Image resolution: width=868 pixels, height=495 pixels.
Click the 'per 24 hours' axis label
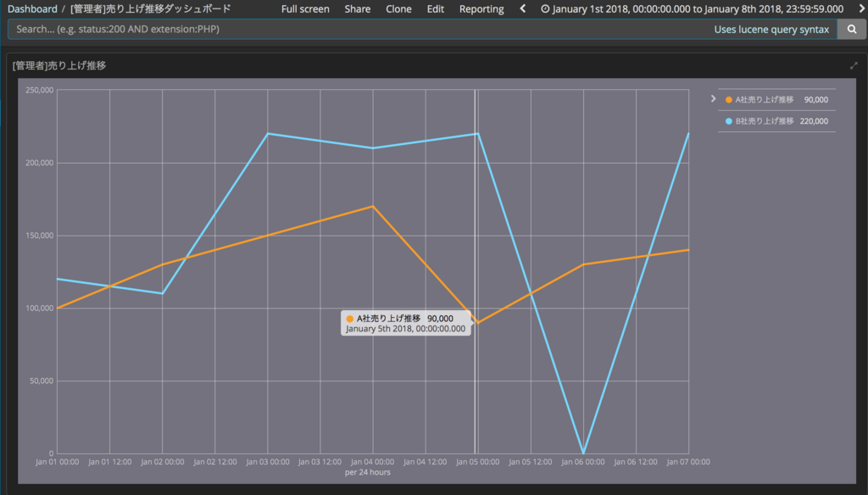pyautogui.click(x=368, y=472)
